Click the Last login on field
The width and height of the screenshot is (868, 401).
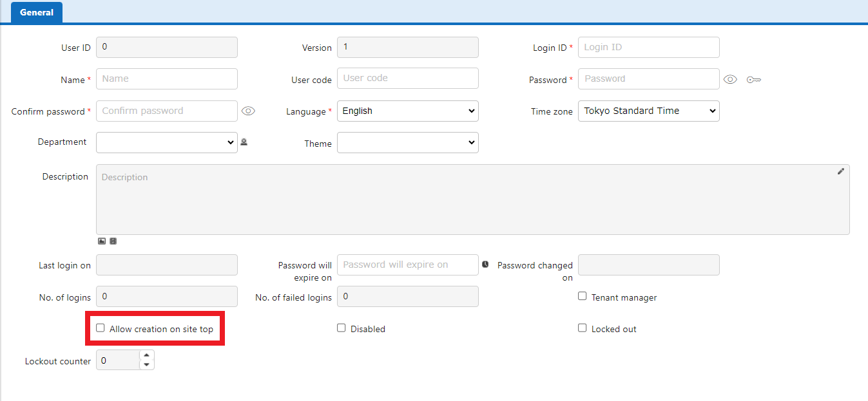(x=167, y=265)
